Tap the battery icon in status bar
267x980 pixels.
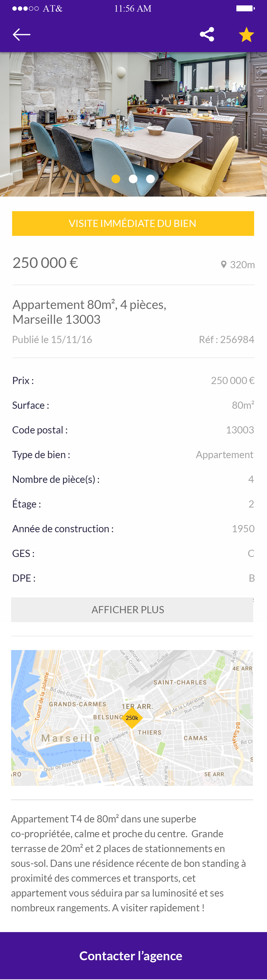[x=245, y=8]
